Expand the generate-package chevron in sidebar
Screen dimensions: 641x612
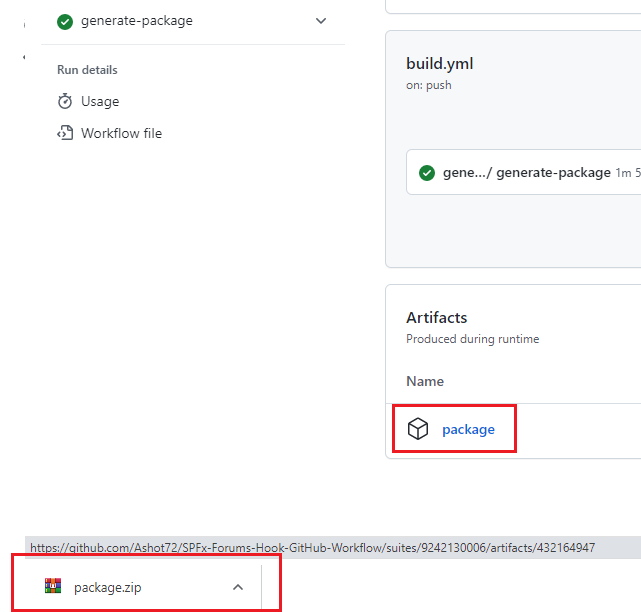pos(320,21)
